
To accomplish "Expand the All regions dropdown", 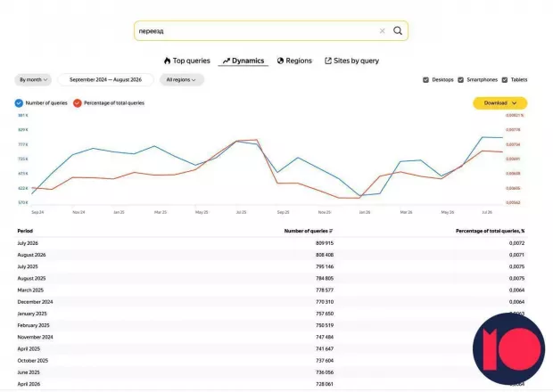I will coord(181,80).
